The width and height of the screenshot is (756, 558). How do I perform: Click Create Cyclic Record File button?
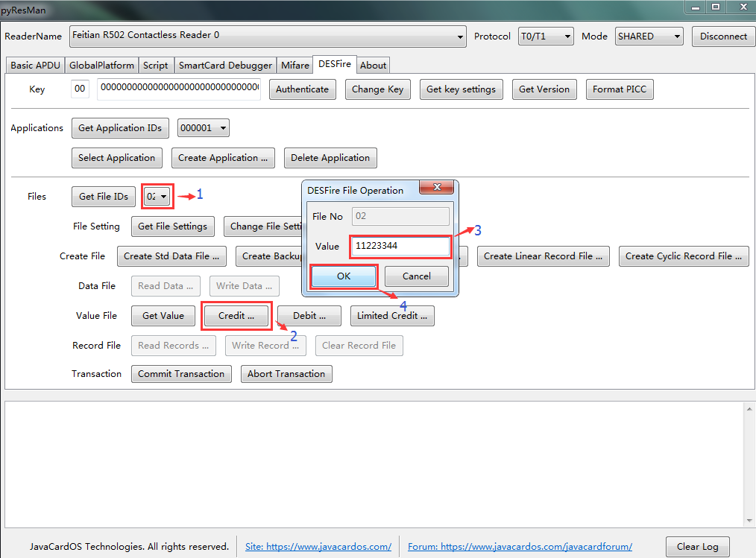(684, 256)
